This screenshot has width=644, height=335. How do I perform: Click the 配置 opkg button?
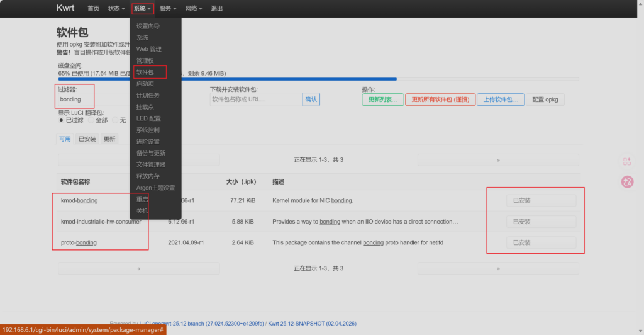(x=545, y=99)
